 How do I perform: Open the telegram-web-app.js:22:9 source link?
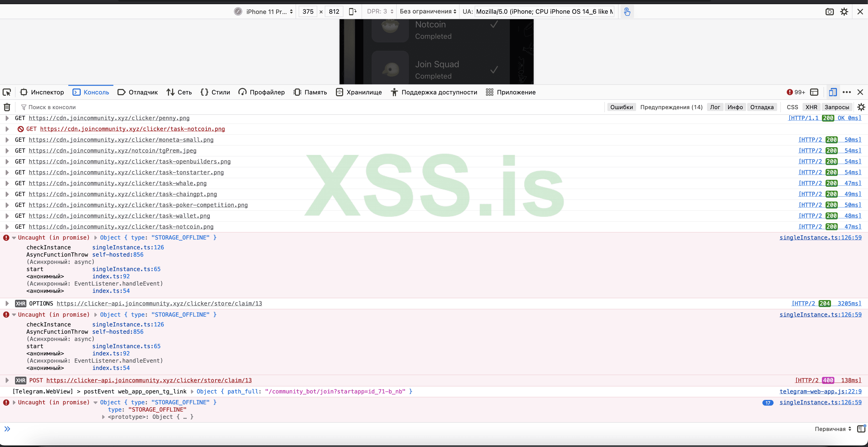coord(820,391)
